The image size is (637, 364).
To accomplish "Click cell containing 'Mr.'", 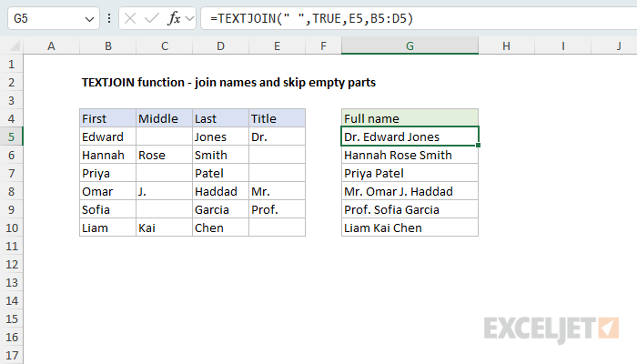I will coord(277,191).
